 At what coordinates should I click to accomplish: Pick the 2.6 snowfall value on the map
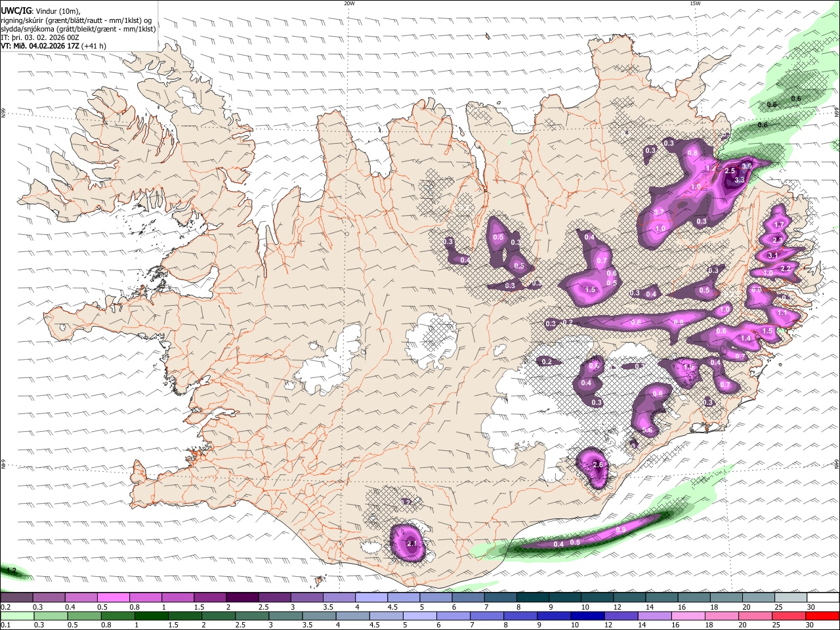[x=597, y=465]
